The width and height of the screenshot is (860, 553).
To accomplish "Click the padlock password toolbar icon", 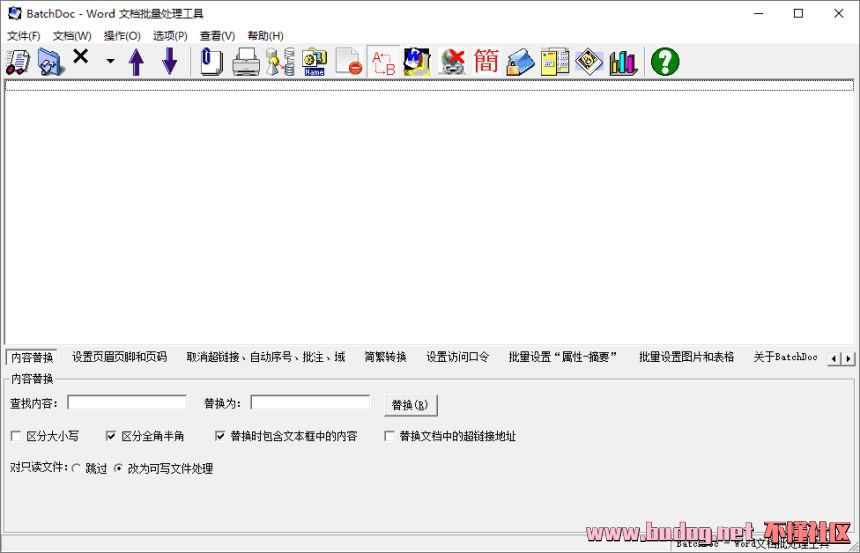I will tap(520, 61).
